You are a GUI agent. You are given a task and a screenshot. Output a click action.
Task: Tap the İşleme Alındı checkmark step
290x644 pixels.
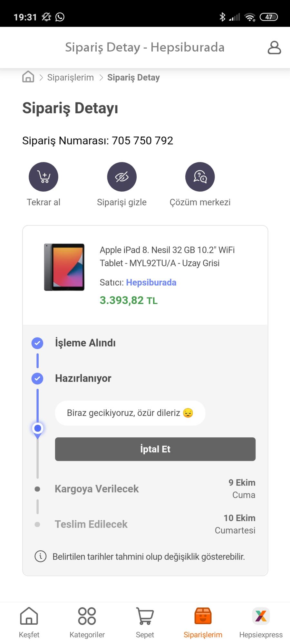click(37, 343)
